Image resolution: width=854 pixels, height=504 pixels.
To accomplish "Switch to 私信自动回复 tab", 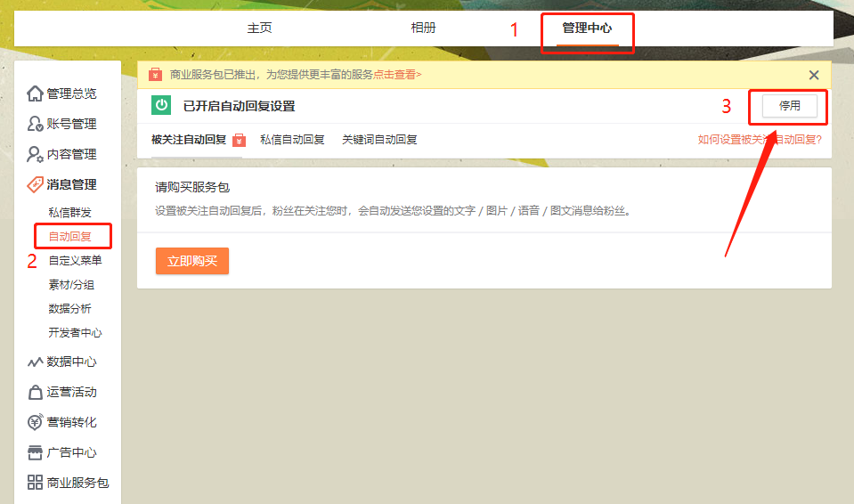I will pos(292,140).
